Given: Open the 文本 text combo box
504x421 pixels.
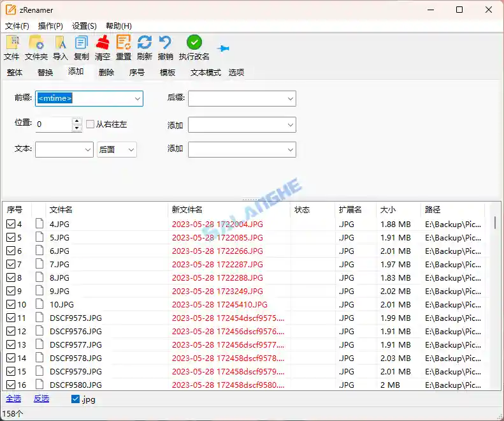Looking at the screenshot, I should 64,150.
